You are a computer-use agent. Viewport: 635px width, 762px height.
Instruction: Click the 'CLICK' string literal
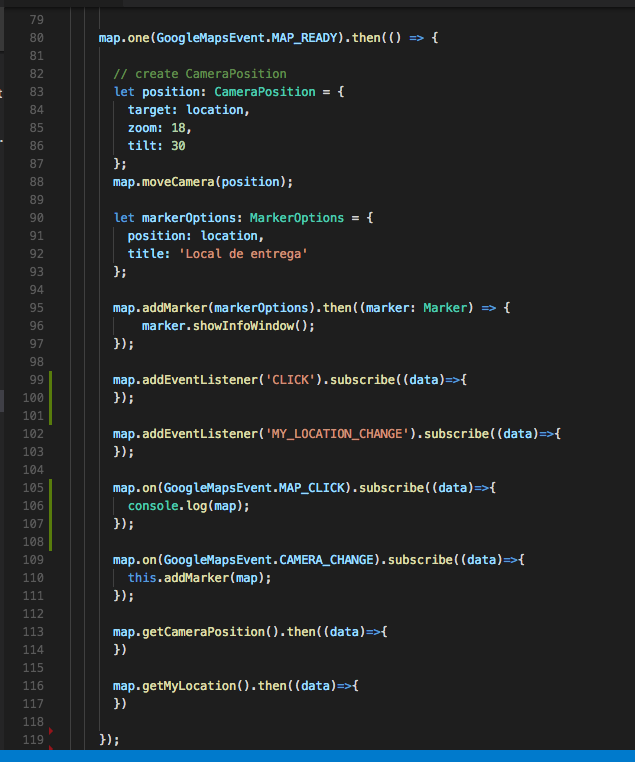tap(290, 380)
